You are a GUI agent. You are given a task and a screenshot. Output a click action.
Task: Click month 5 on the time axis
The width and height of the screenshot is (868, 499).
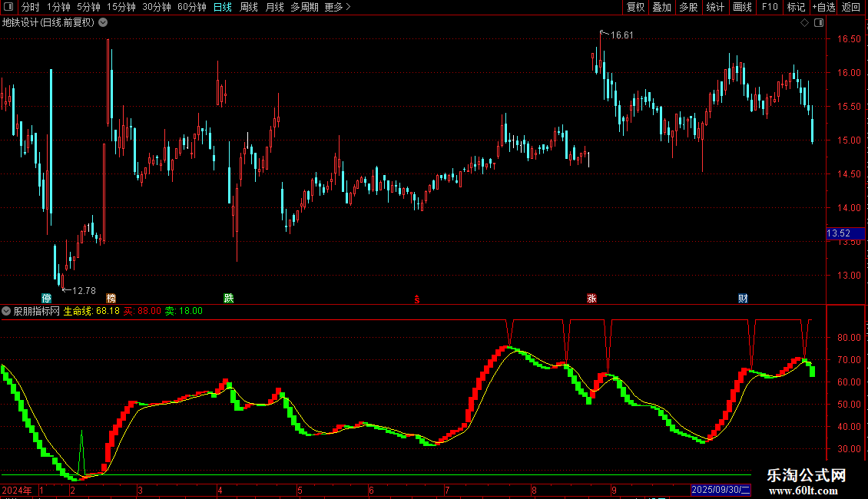pos(300,490)
